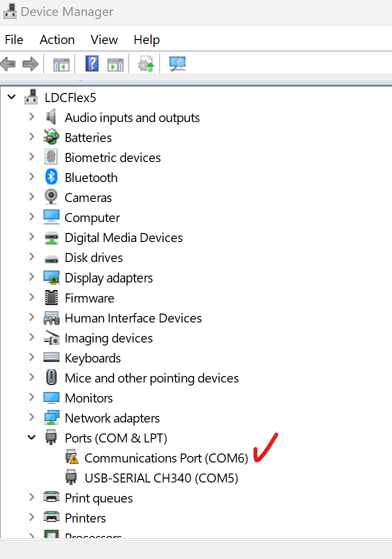The height and width of the screenshot is (559, 392).
Task: Collapse the LDCFlex5 root node
Action: coord(11,97)
